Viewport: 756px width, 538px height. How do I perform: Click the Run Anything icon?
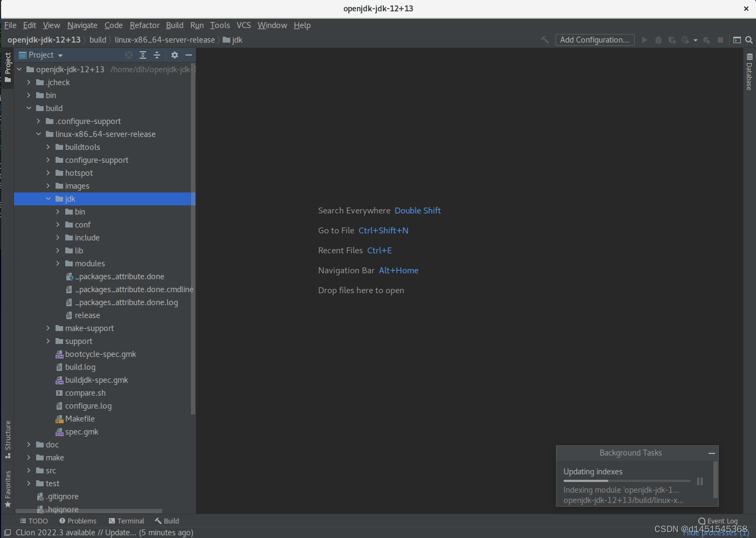point(737,40)
